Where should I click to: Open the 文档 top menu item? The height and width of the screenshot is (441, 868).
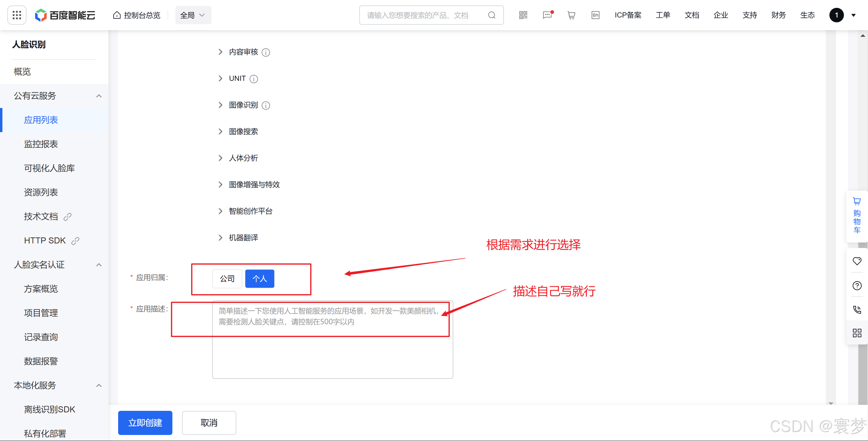691,15
